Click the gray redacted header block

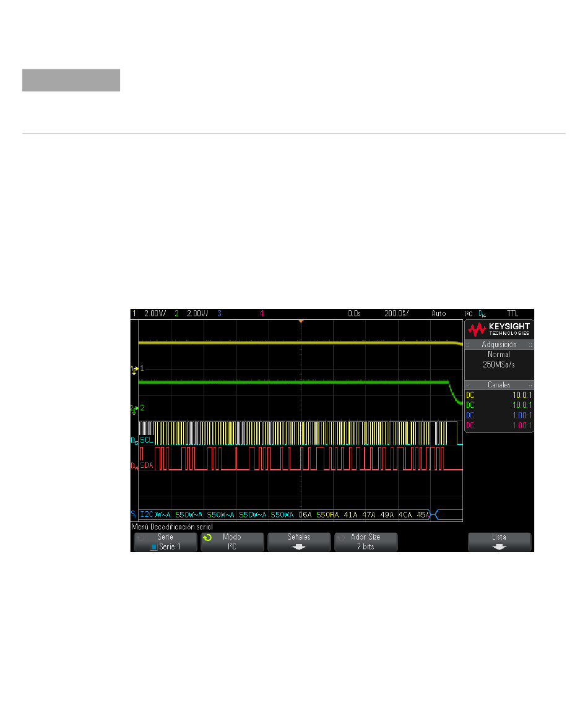pos(71,80)
